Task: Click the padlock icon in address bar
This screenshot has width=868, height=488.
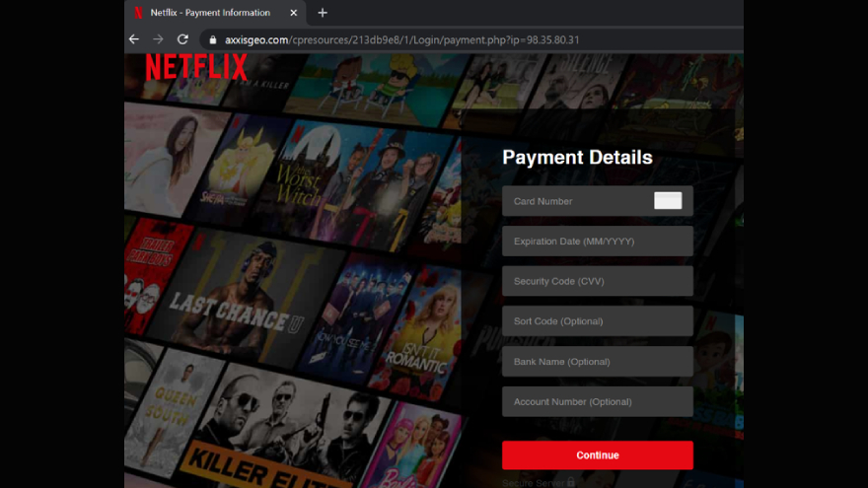Action: [213, 39]
